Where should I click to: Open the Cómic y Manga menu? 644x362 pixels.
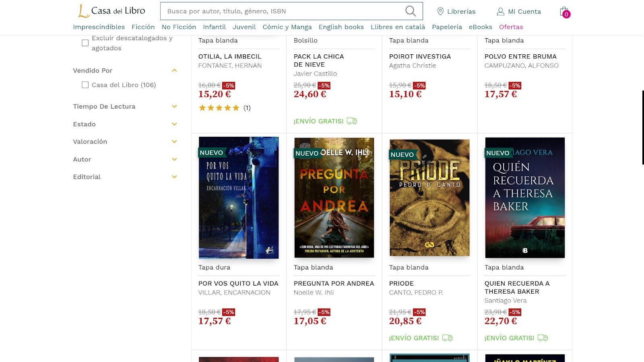pyautogui.click(x=287, y=27)
